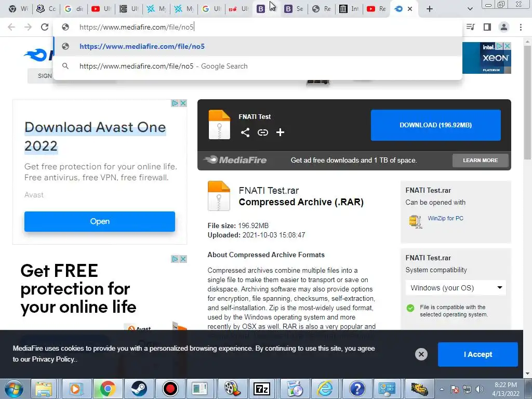Toggle Chrome side panel

coord(487,27)
